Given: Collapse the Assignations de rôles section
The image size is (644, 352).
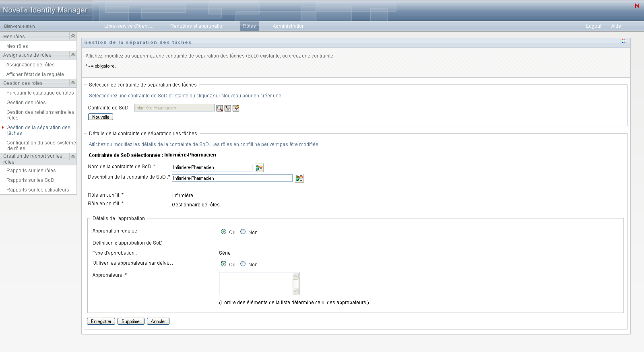Looking at the screenshot, I should tap(73, 55).
